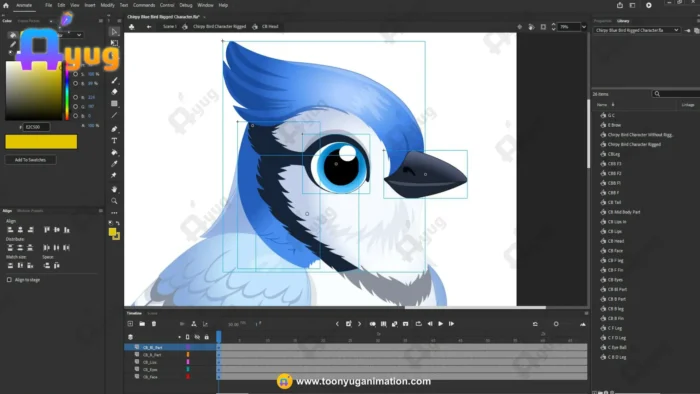
Task: Select the Eyedropper tool
Action: [x=114, y=164]
